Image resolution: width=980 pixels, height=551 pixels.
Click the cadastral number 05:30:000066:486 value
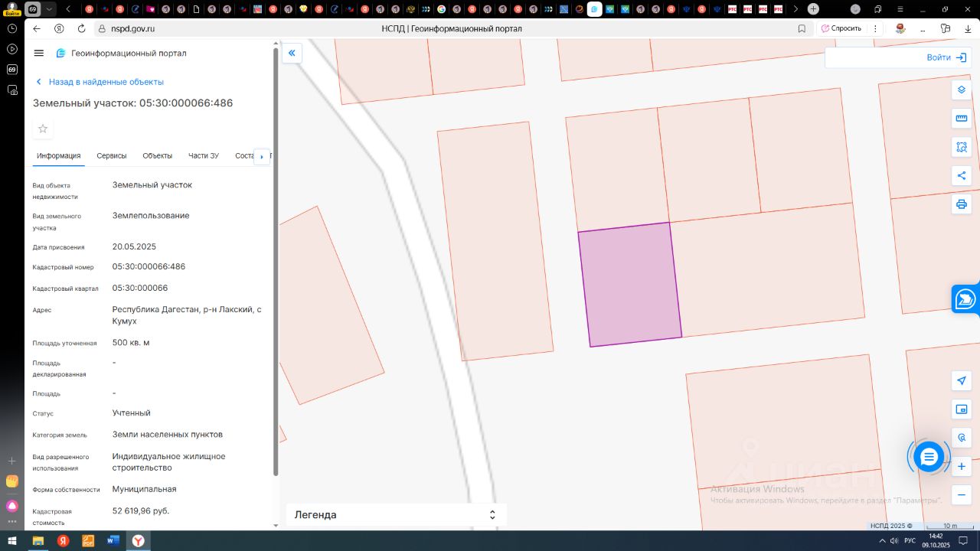tap(149, 267)
